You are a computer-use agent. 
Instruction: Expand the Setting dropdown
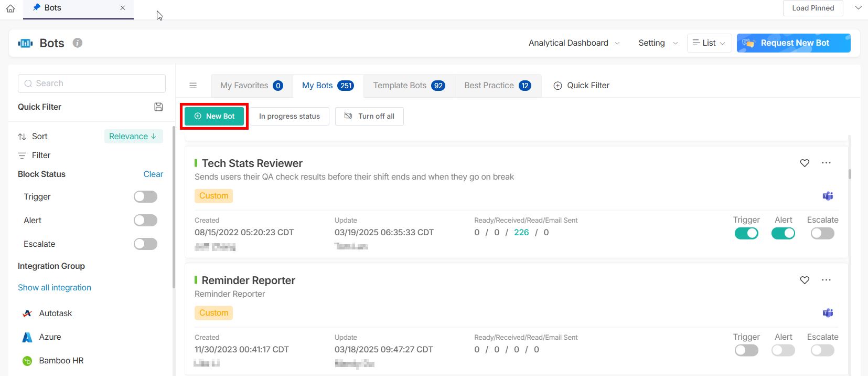[x=658, y=43]
